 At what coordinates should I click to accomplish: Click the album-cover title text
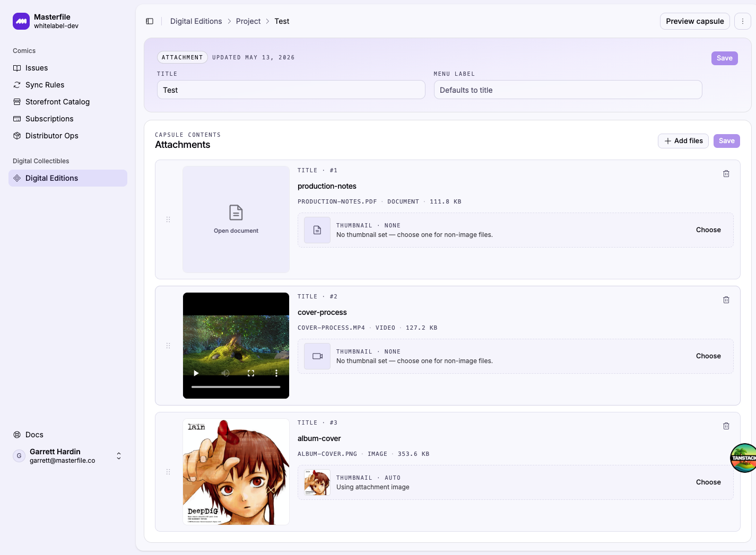pos(319,438)
